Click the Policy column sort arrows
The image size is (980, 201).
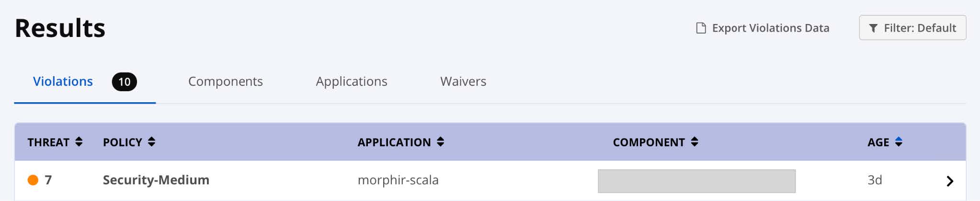point(151,142)
